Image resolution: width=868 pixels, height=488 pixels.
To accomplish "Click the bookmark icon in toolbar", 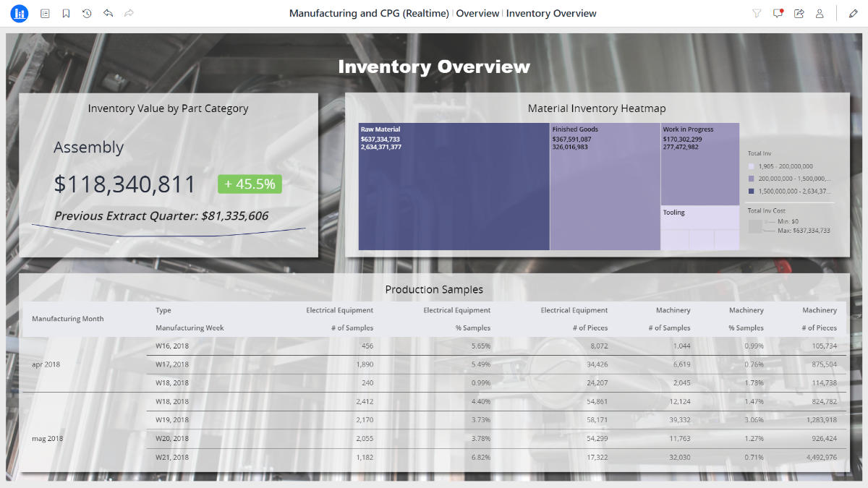I will [66, 13].
